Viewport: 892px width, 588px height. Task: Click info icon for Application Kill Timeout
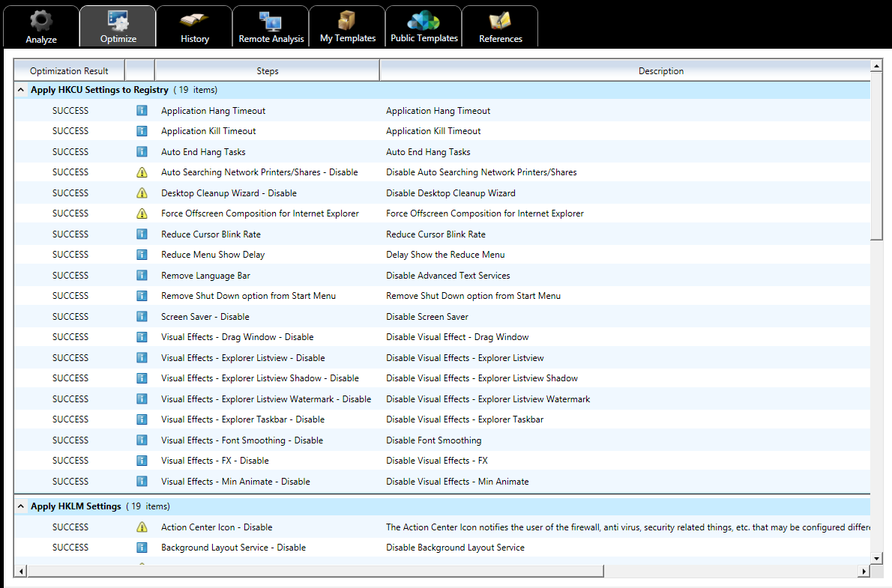[142, 131]
